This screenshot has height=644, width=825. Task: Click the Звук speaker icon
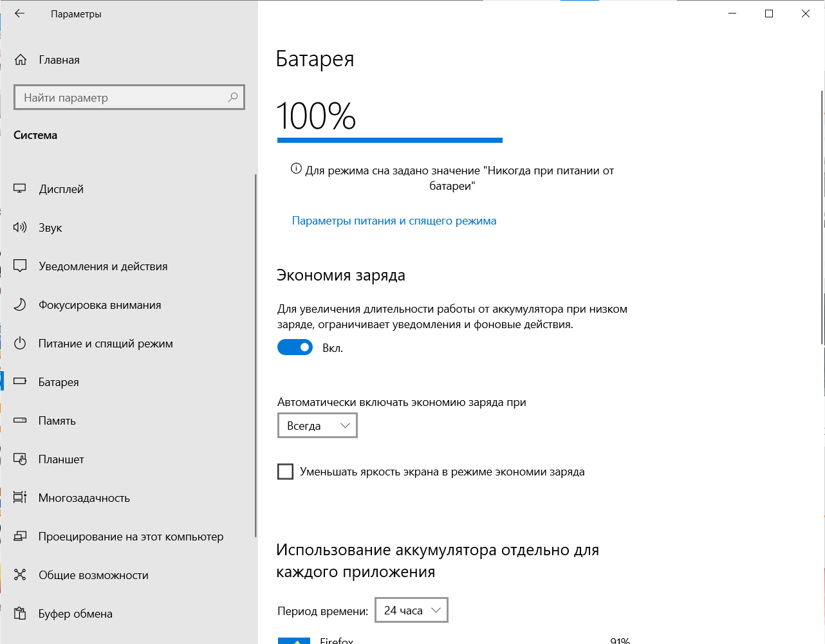tap(20, 227)
